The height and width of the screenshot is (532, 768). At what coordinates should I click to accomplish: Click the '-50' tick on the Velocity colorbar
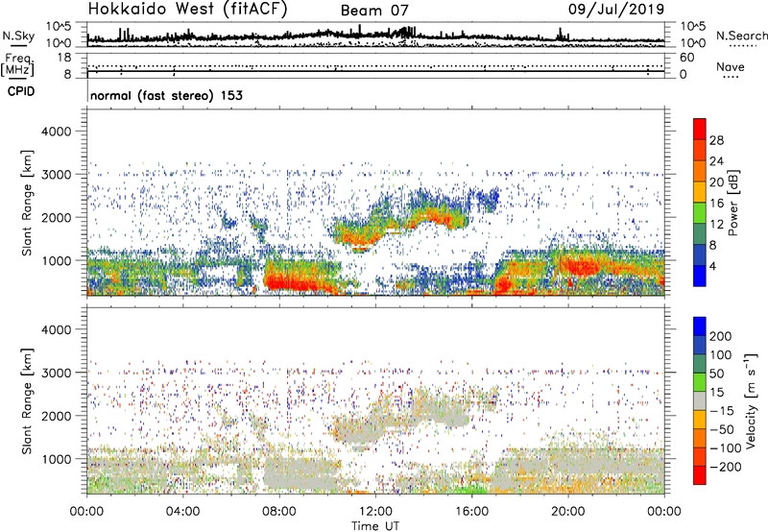click(x=721, y=429)
